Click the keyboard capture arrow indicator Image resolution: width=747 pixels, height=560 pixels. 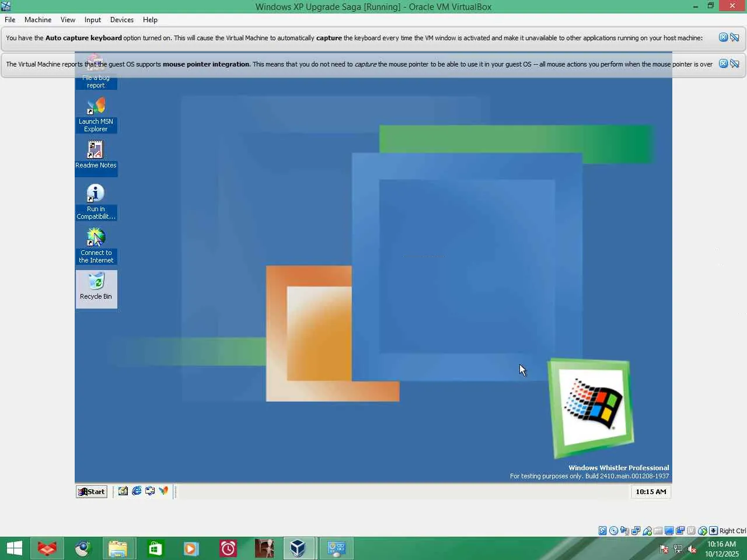[713, 531]
